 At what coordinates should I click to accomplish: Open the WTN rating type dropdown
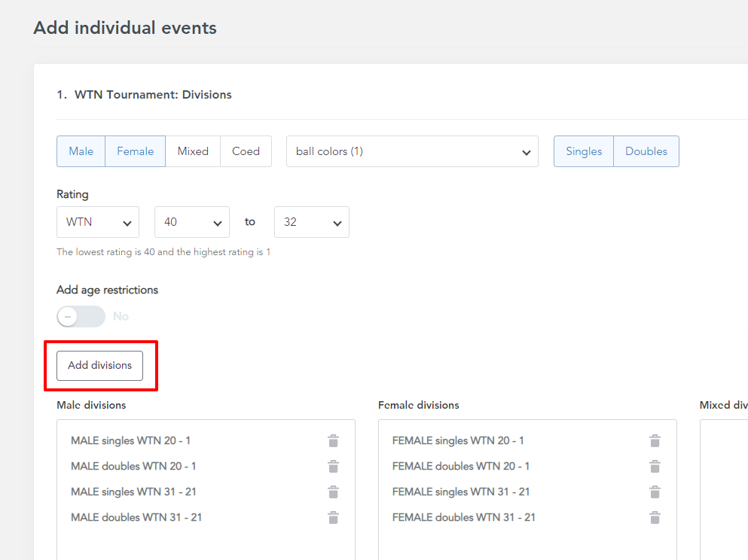pyautogui.click(x=98, y=222)
